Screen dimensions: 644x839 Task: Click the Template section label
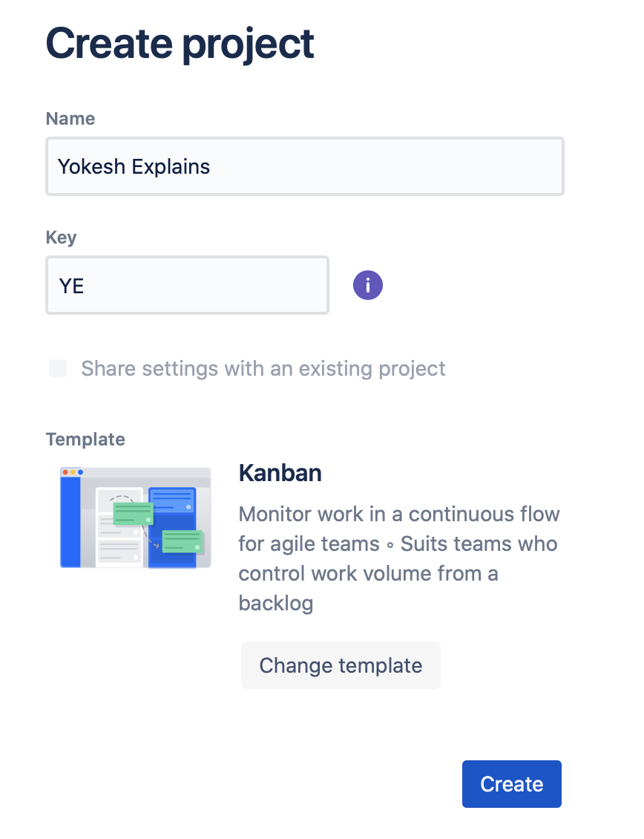(85, 439)
